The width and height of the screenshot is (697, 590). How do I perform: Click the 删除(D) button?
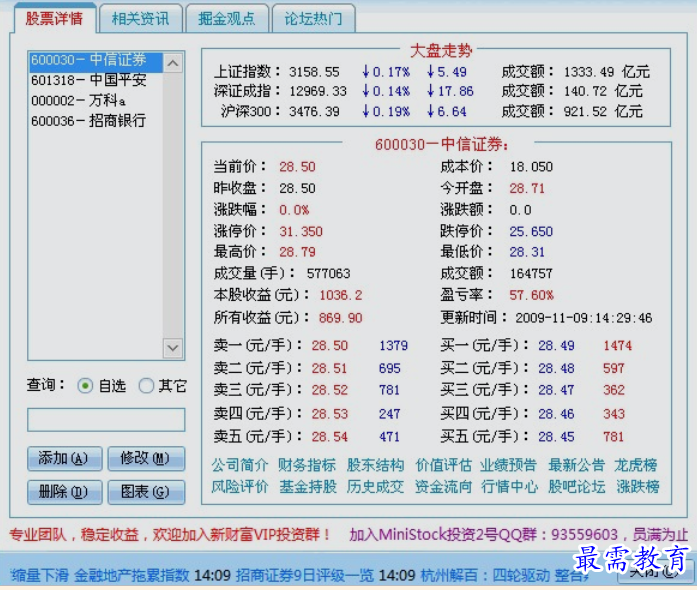click(x=65, y=492)
